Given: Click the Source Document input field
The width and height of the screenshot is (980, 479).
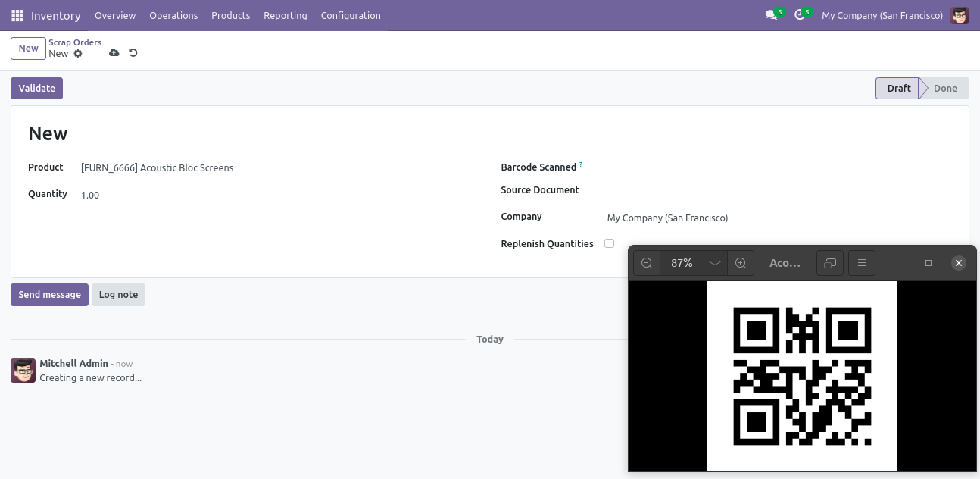Looking at the screenshot, I should tap(779, 190).
